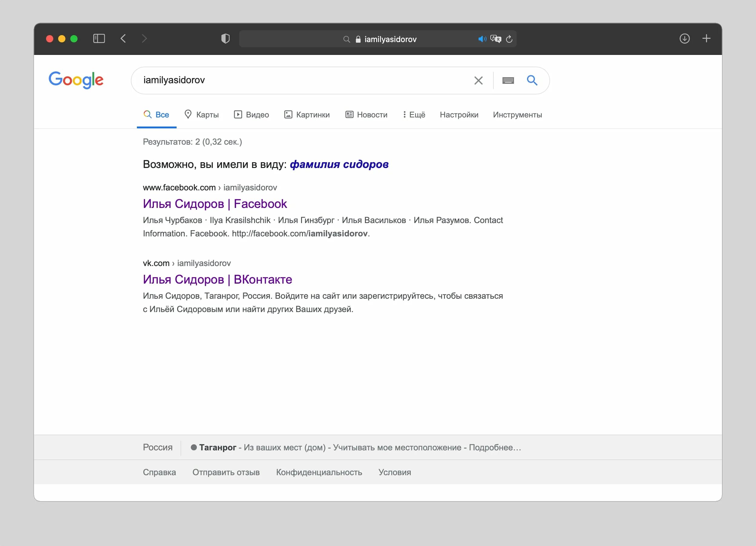The image size is (756, 546).
Task: Mute tab audio with speaker icon
Action: click(482, 39)
